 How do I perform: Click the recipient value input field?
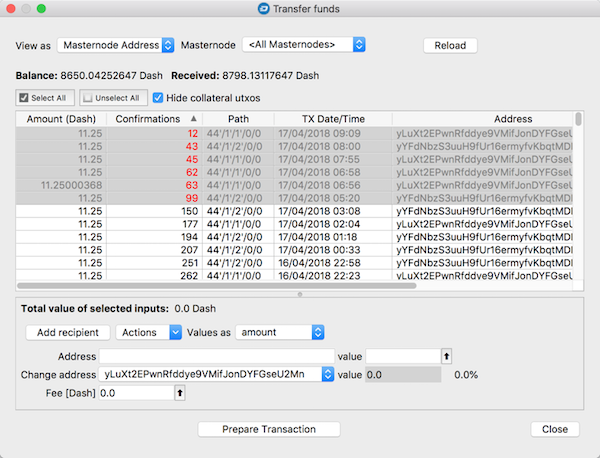[x=403, y=357]
